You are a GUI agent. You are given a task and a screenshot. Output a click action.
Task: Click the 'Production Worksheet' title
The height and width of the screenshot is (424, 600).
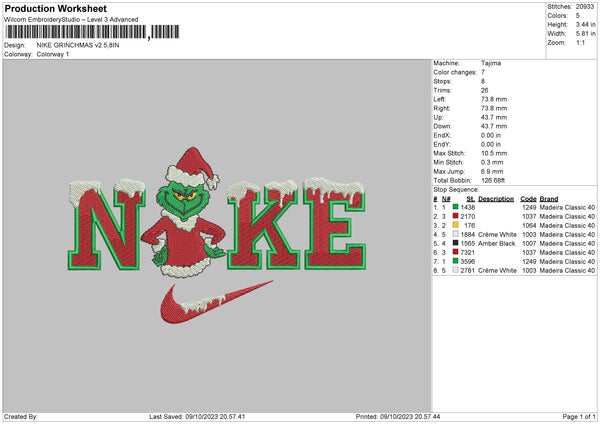coord(55,8)
